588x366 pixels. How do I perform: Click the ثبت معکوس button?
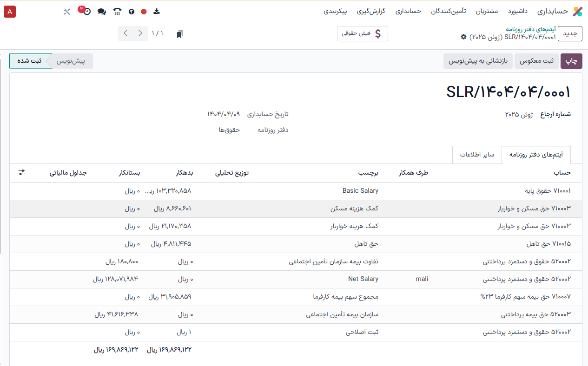pyautogui.click(x=536, y=61)
